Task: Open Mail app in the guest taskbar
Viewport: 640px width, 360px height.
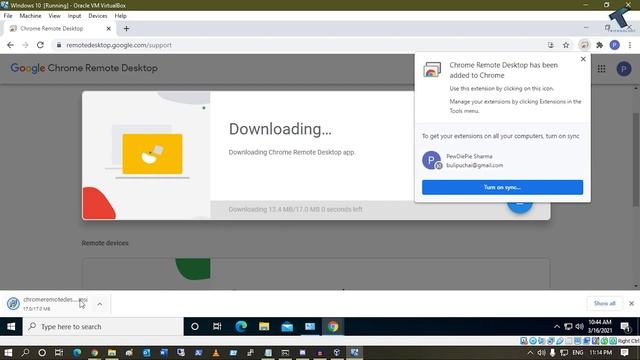Action: pos(287,327)
